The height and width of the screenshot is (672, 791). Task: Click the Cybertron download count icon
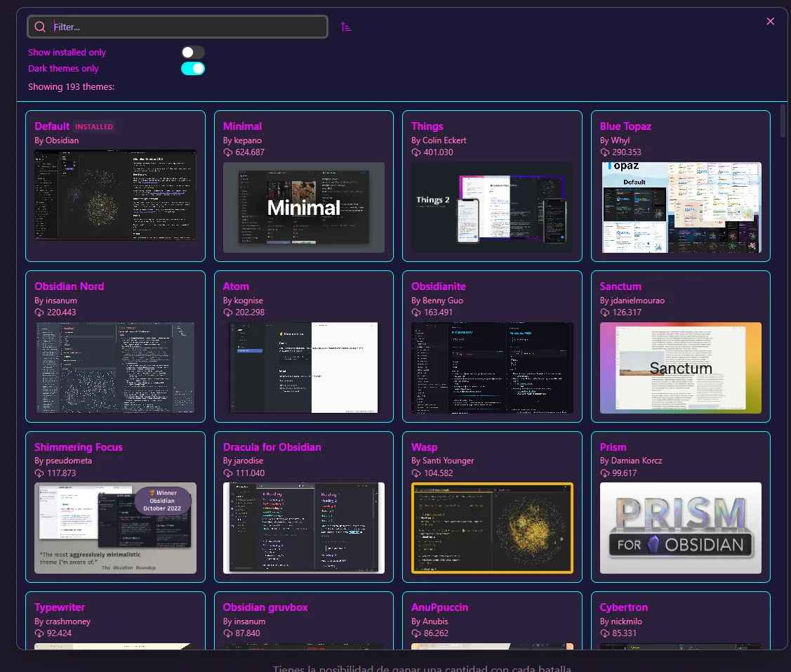[605, 633]
